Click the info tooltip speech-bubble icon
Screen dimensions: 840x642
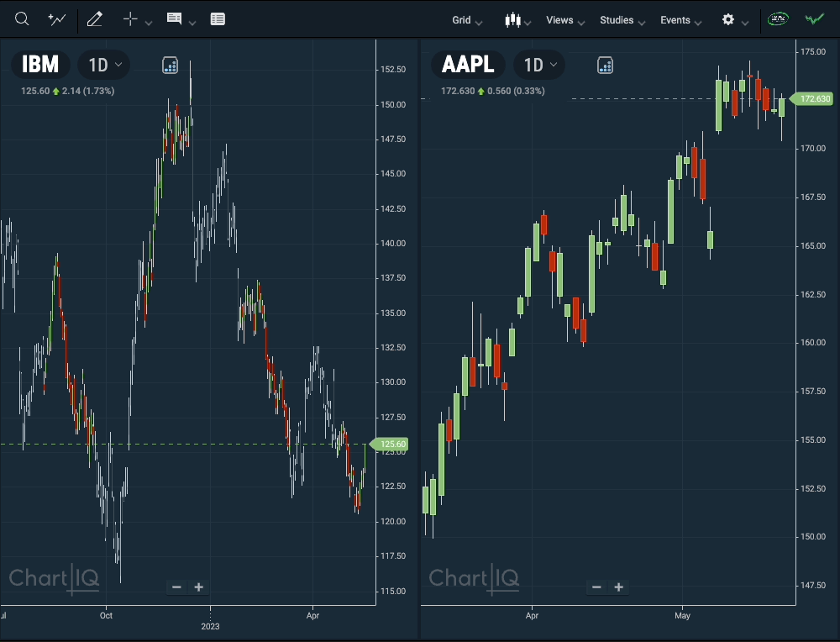(x=174, y=18)
